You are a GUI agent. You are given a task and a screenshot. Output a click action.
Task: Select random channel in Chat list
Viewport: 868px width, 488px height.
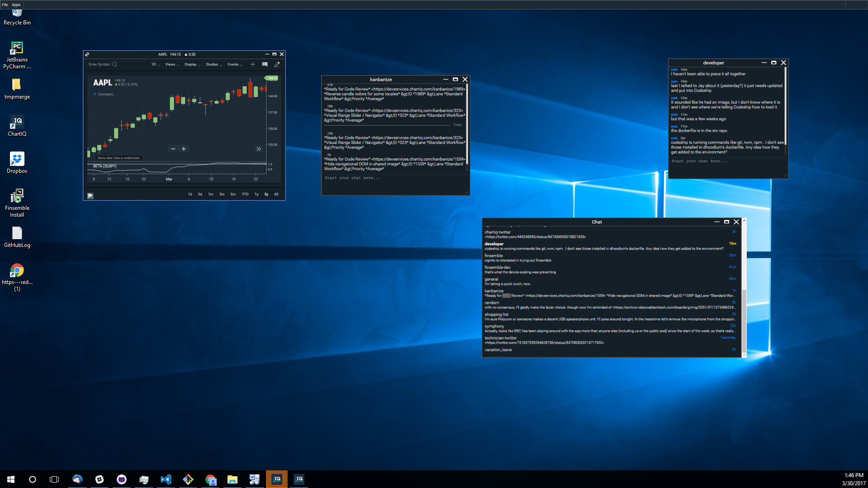click(610, 305)
